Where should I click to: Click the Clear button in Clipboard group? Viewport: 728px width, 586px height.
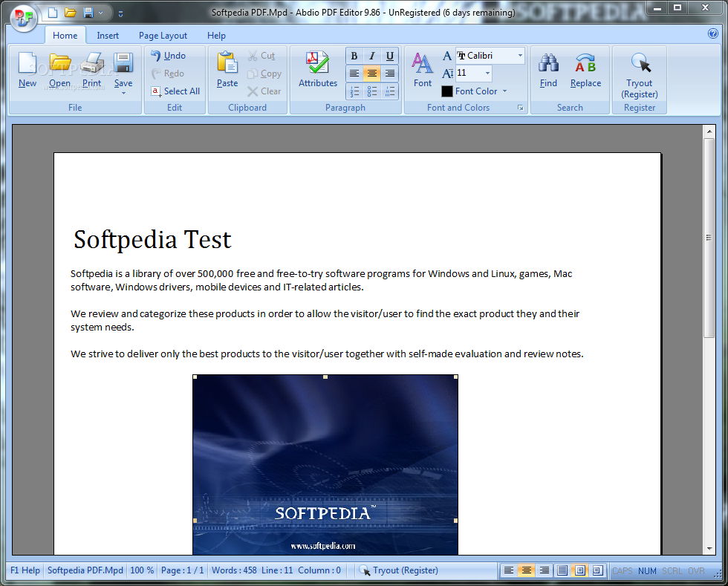coord(264,91)
